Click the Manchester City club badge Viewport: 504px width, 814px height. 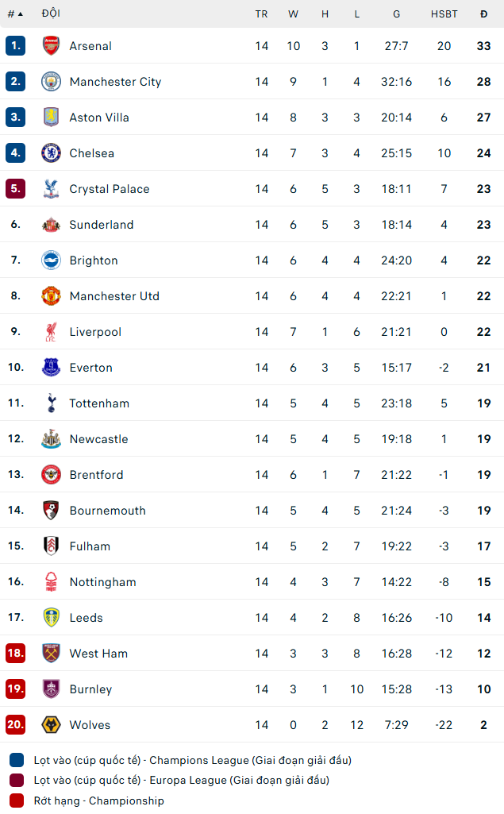(51, 82)
